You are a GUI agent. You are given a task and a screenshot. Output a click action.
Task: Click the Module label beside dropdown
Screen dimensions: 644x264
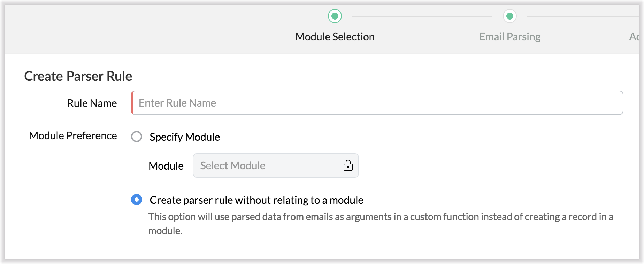pyautogui.click(x=166, y=166)
